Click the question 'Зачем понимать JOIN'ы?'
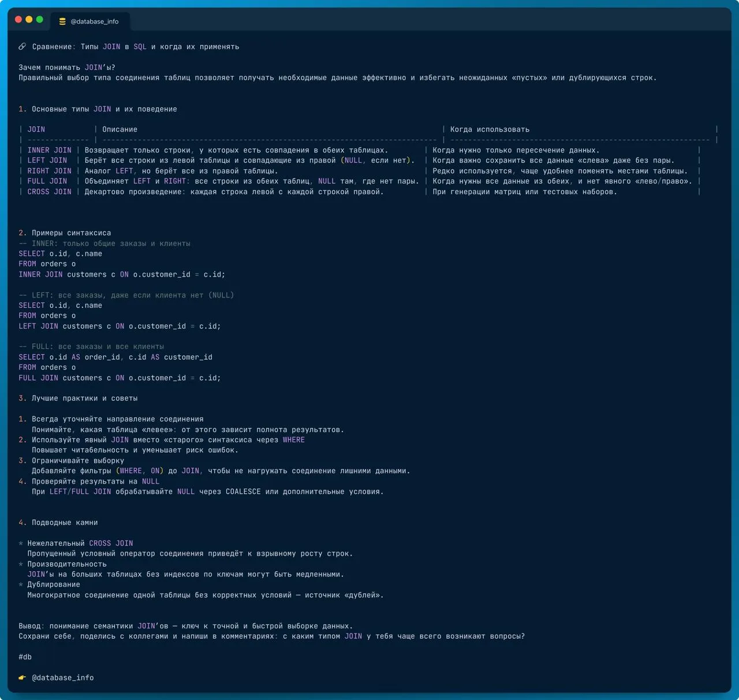 (x=67, y=68)
